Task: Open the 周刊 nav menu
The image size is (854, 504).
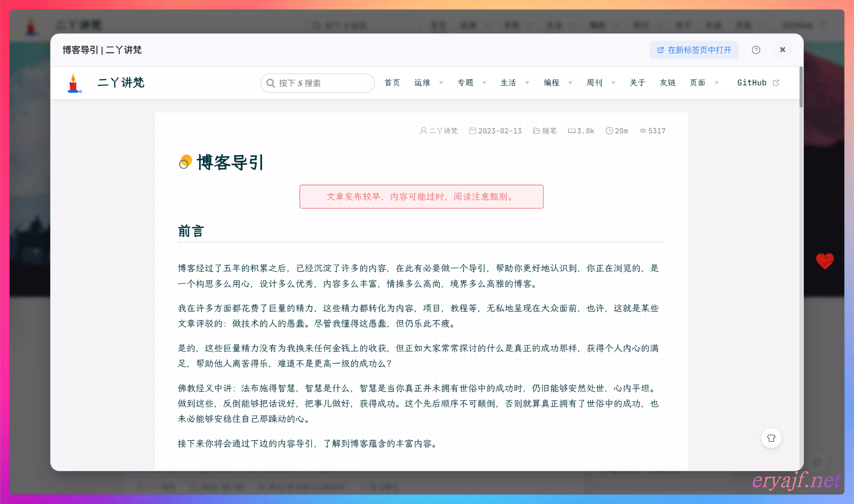Action: [x=595, y=83]
